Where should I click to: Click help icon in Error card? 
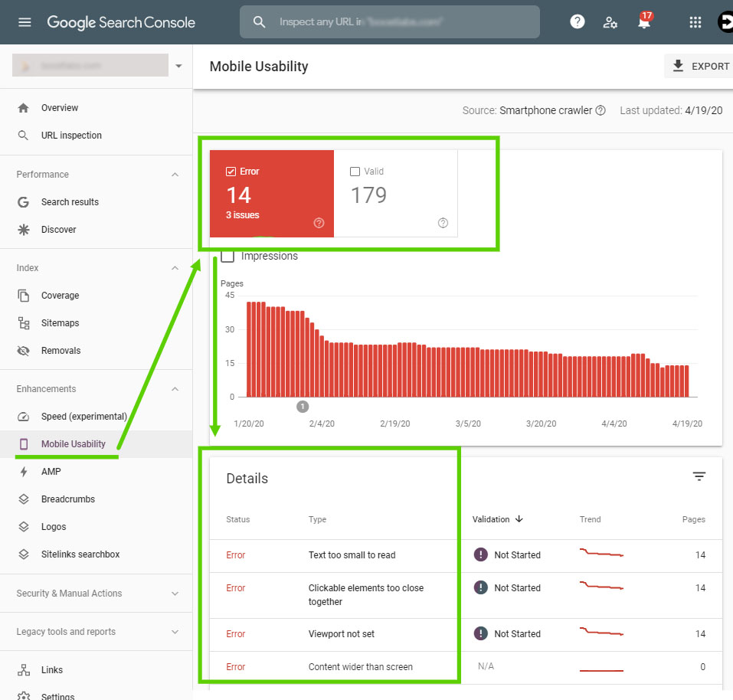[319, 223]
